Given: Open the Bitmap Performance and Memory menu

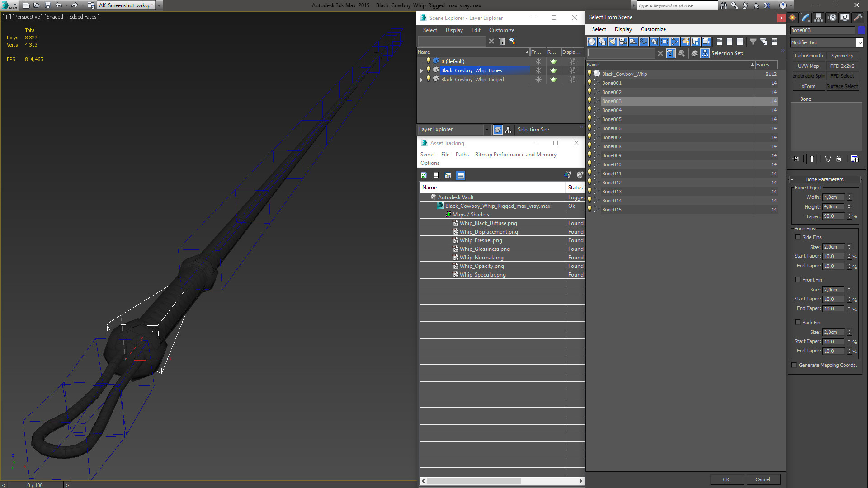Looking at the screenshot, I should [x=515, y=155].
